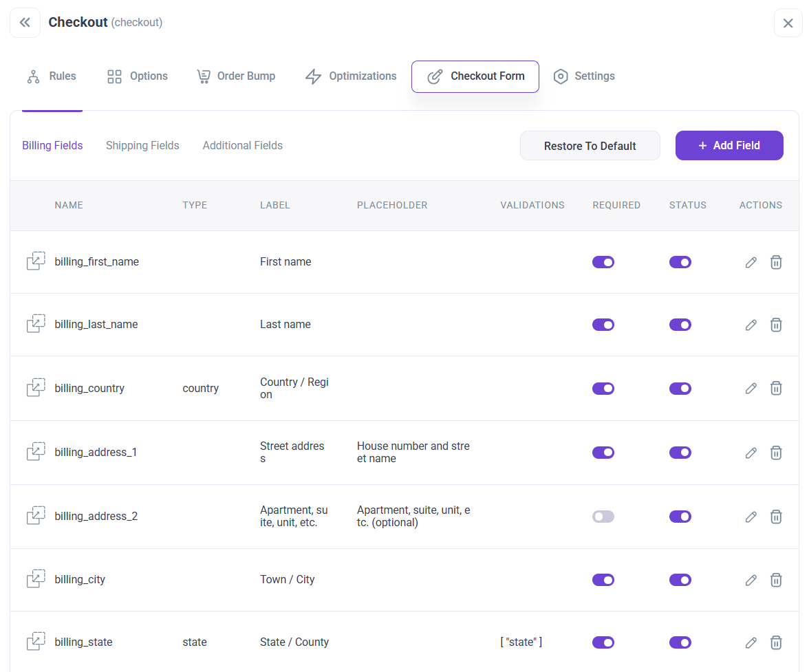Image resolution: width=809 pixels, height=672 pixels.
Task: Delete billing_city with trash icon
Action: pyautogui.click(x=776, y=581)
